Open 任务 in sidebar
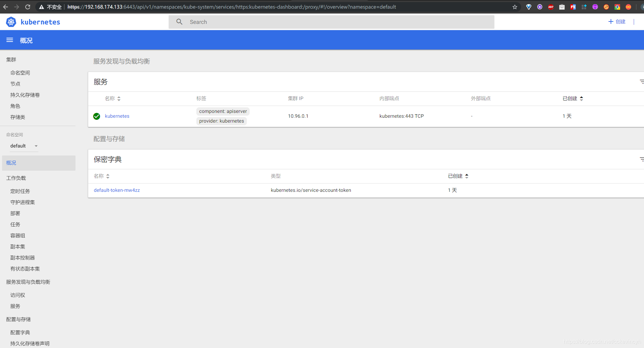644x348 pixels. (x=15, y=224)
